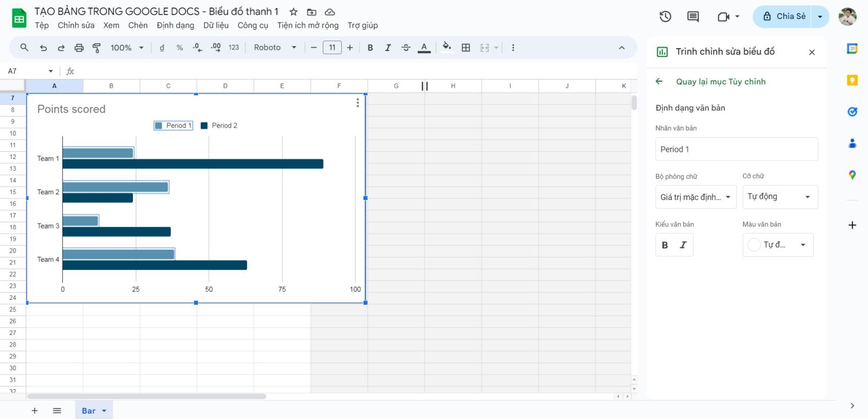Increase decimal places
The image size is (868, 419).
[x=216, y=48]
